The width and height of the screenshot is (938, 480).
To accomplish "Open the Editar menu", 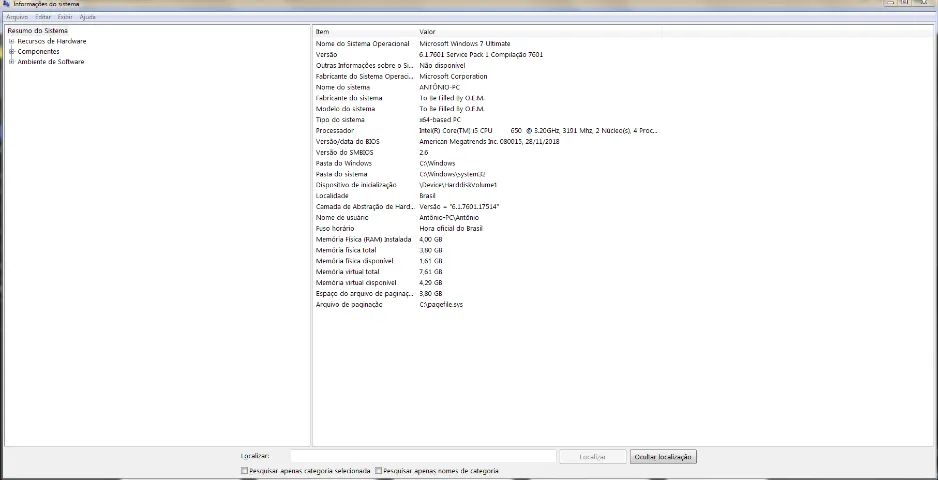I will coord(43,17).
